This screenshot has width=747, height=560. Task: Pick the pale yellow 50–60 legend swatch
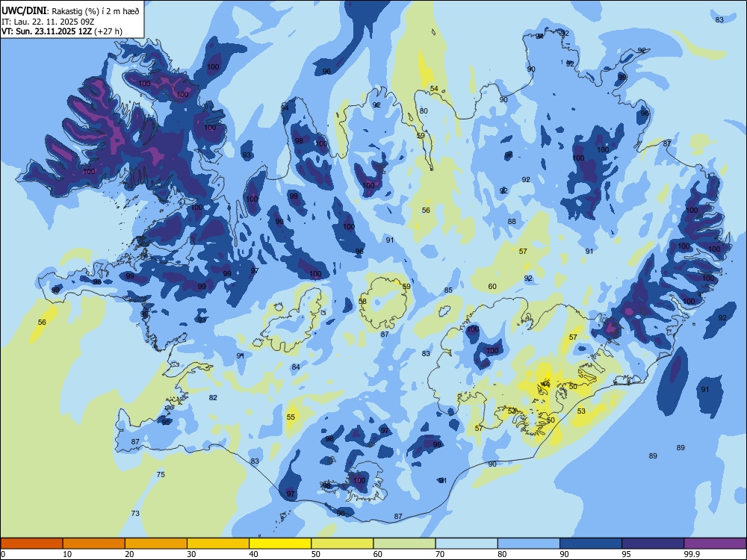[x=342, y=544]
